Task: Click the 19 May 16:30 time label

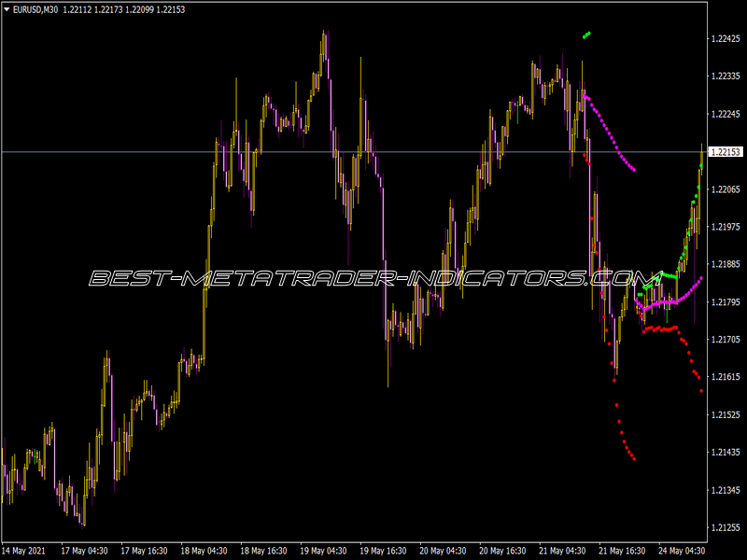Action: tap(383, 551)
